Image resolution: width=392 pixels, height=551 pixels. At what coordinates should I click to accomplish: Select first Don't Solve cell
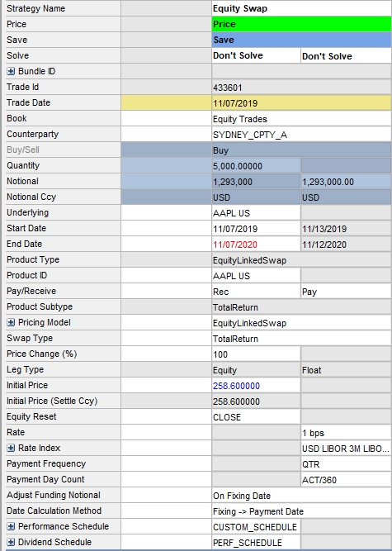click(x=256, y=55)
